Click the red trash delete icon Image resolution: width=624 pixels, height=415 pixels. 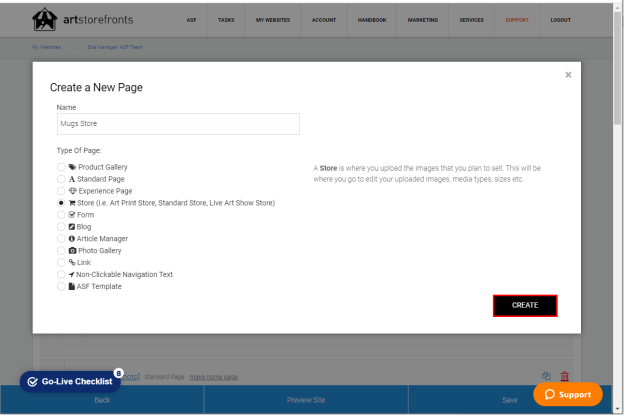tap(565, 376)
